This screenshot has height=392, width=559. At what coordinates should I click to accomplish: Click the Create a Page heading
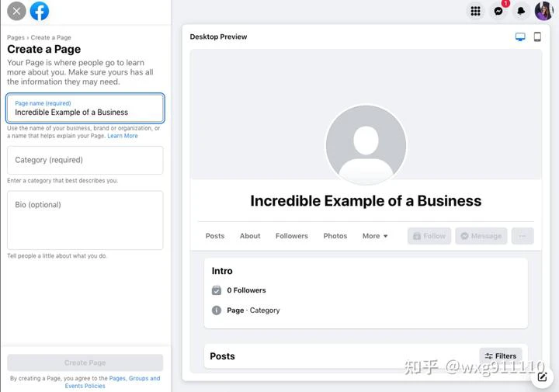(43, 49)
